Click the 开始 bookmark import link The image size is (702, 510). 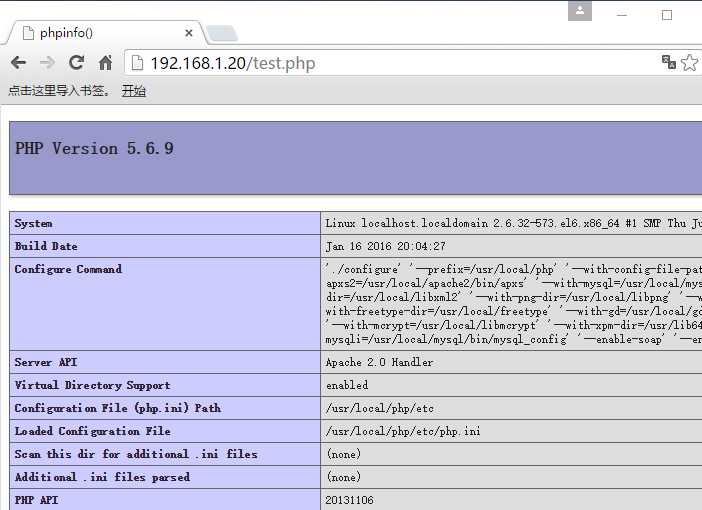click(134, 91)
